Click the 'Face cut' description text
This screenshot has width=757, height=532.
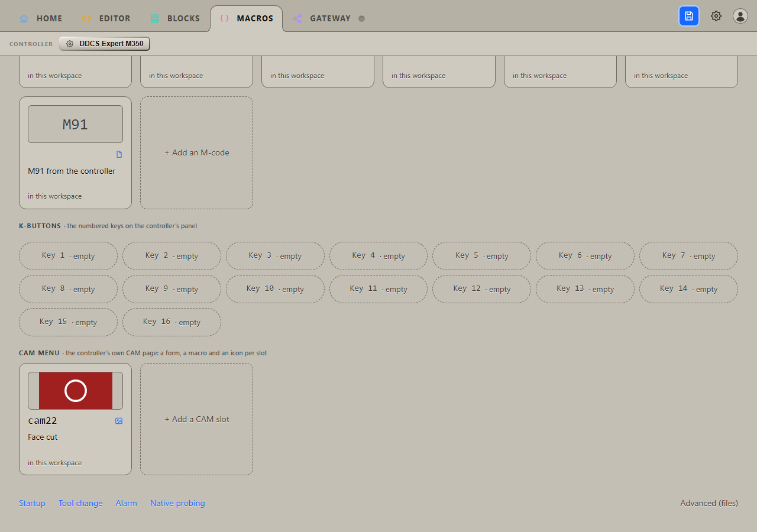(x=43, y=437)
